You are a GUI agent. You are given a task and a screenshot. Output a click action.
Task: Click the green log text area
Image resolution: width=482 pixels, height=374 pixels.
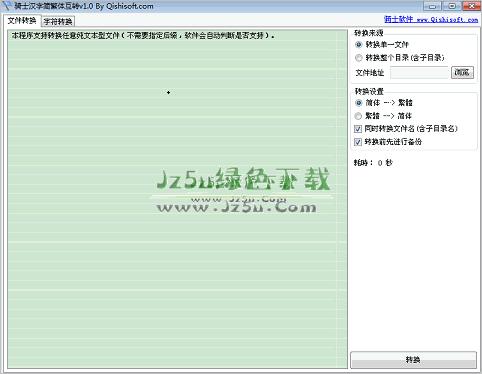point(177,199)
